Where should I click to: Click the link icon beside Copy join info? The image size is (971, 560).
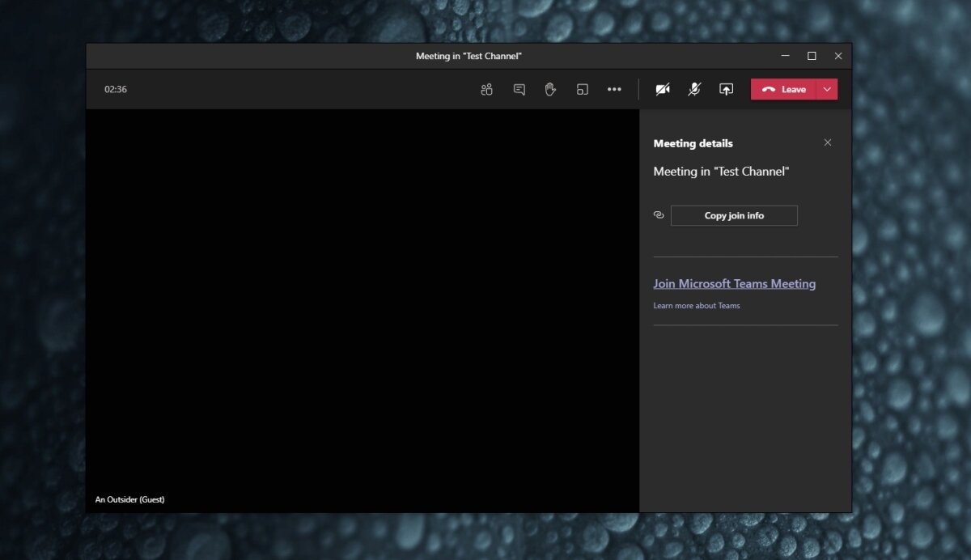(x=659, y=215)
